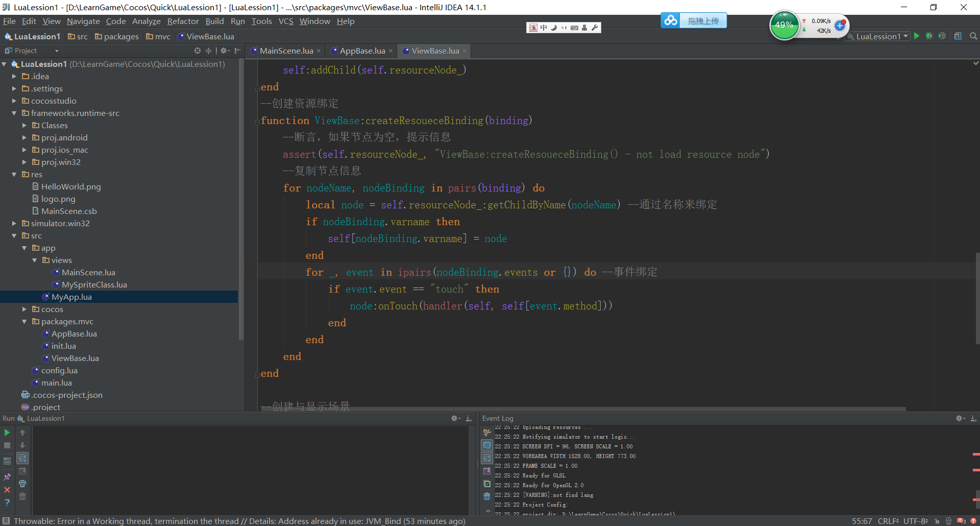Open the Project panel gear menu
980x526 pixels.
tap(224, 51)
